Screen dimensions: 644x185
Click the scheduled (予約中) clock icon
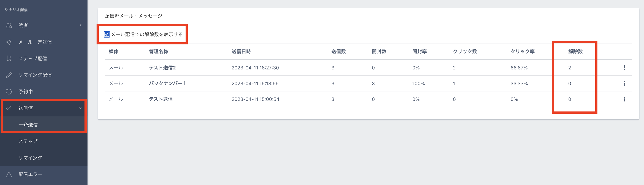coord(9,91)
